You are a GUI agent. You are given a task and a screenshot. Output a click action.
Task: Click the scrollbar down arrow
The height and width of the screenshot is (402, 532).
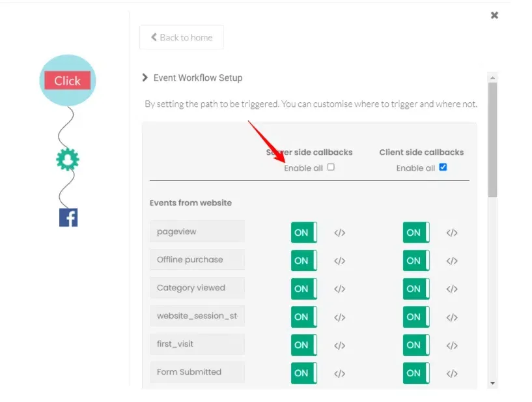tap(493, 383)
